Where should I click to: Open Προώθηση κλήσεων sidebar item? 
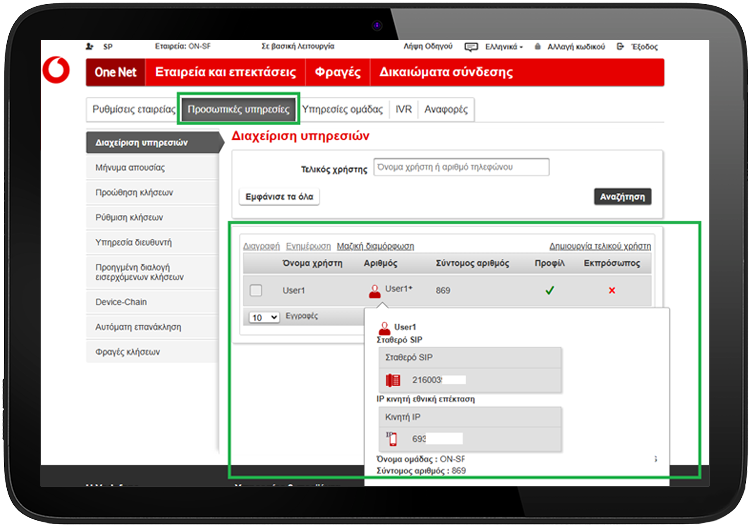point(152,193)
